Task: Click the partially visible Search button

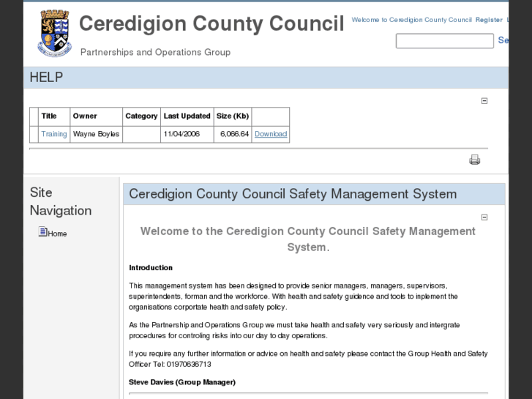Action: (x=503, y=40)
